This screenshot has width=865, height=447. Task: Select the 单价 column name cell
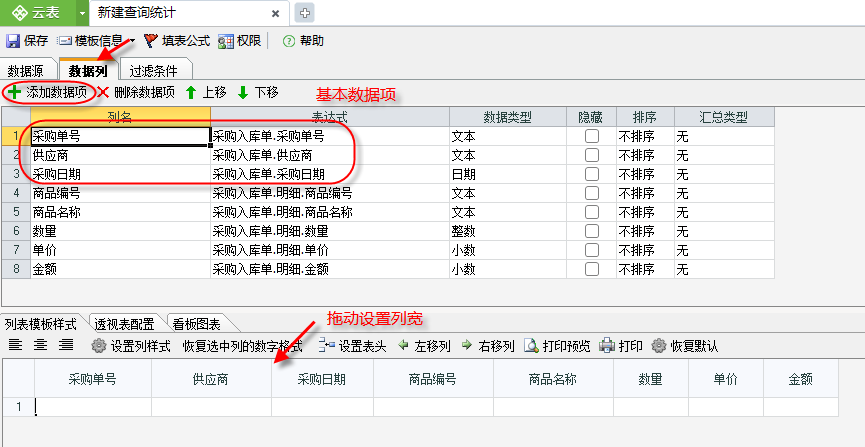120,250
